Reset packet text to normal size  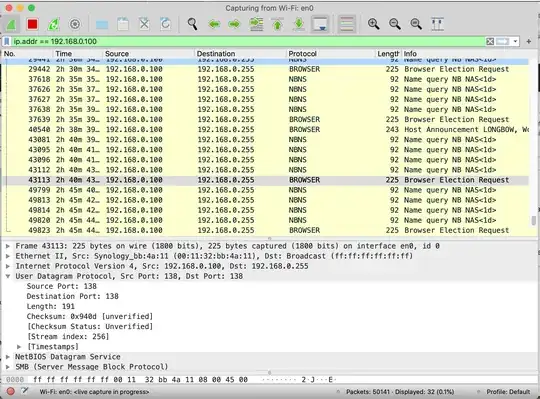(416, 24)
